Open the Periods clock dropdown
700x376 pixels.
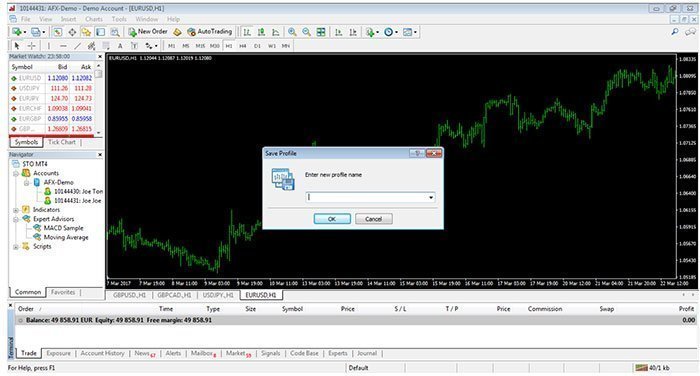click(391, 32)
